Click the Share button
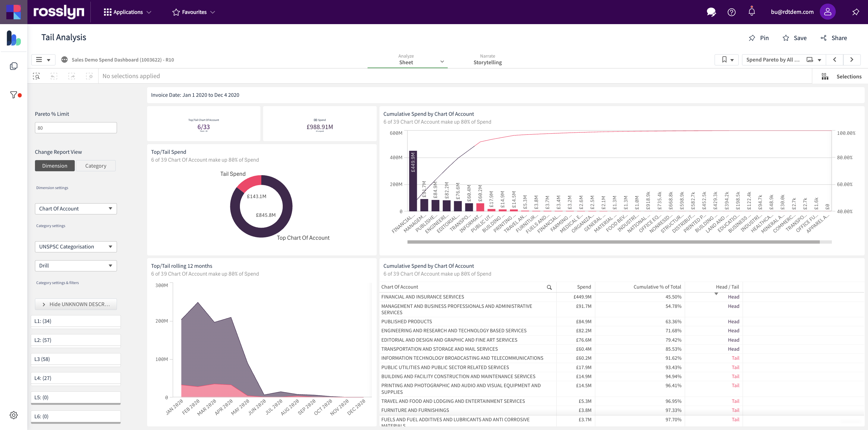The image size is (868, 430). click(x=834, y=38)
